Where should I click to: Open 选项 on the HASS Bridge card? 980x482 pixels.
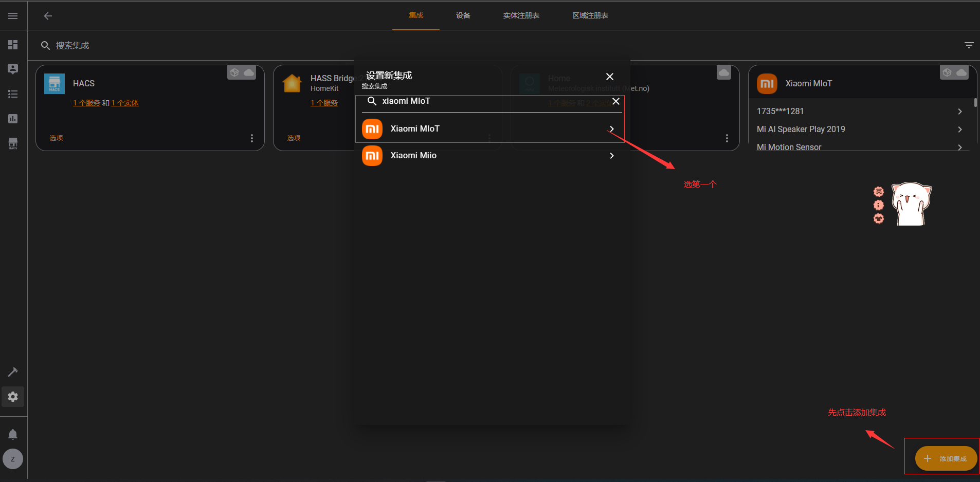click(x=294, y=138)
